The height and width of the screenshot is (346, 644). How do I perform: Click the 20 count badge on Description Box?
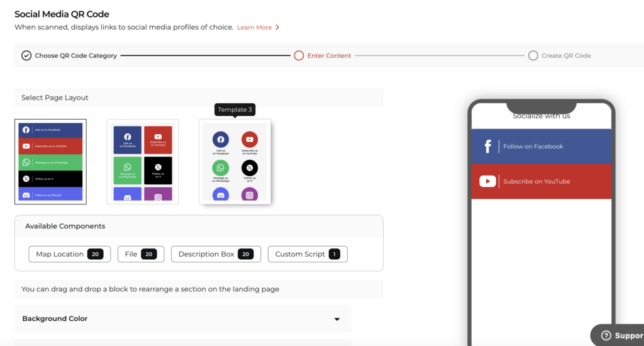tap(245, 254)
